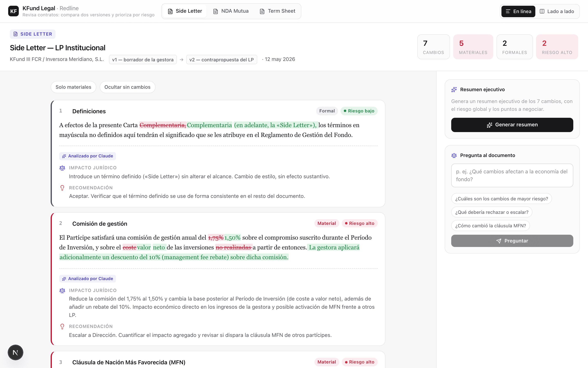Click the Generar resumen button
This screenshot has width=588, height=368.
(512, 125)
